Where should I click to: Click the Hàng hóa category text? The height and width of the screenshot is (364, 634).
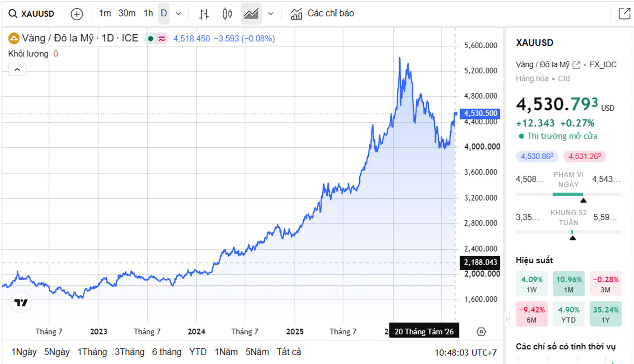pos(532,79)
